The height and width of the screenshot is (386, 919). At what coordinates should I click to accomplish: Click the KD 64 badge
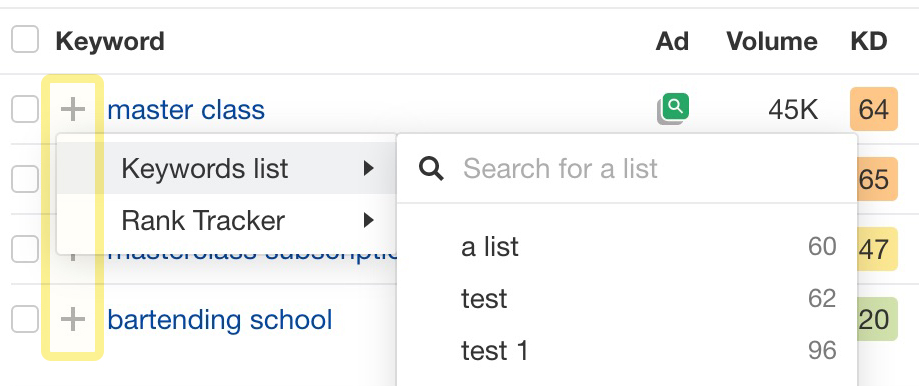(873, 109)
